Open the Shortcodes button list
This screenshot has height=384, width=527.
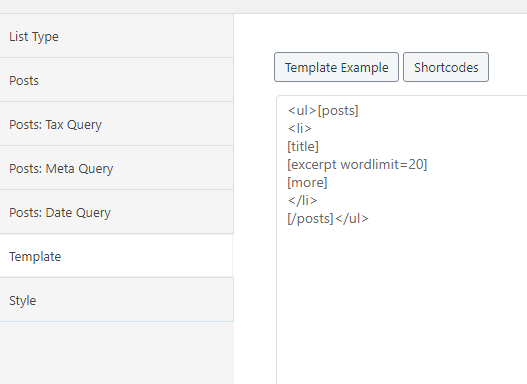[446, 67]
